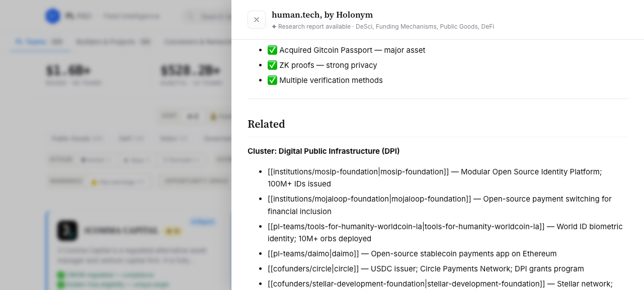This screenshot has height=290, width=644.
Task: Click the black Commna Capital card logo
Action: point(67,231)
